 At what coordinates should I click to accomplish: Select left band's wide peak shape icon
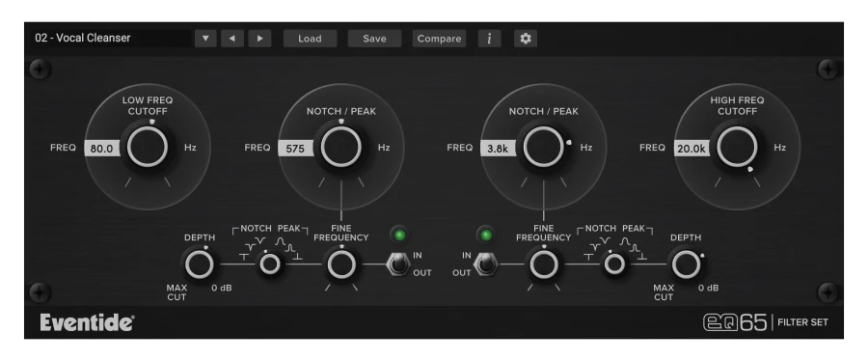[280, 241]
